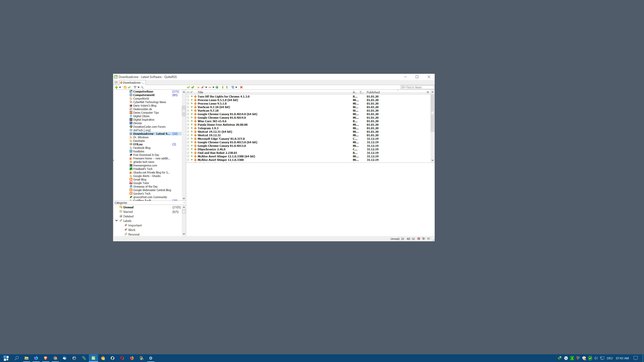Collapse the Labels tree node
Viewport: 644px width, 362px height.
click(x=117, y=221)
